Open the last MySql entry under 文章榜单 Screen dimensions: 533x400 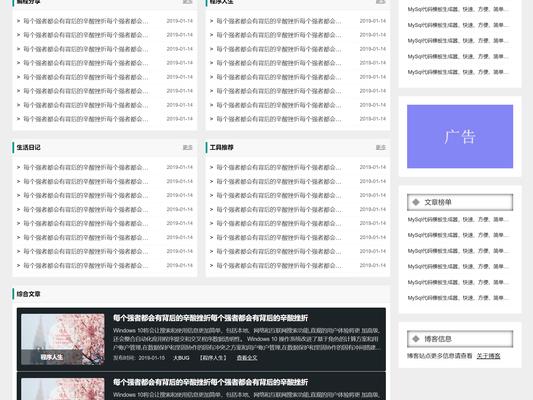(x=458, y=298)
